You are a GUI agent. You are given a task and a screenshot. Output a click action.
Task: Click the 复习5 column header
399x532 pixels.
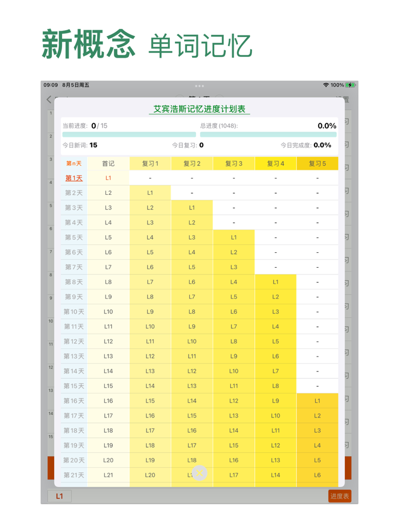317,163
